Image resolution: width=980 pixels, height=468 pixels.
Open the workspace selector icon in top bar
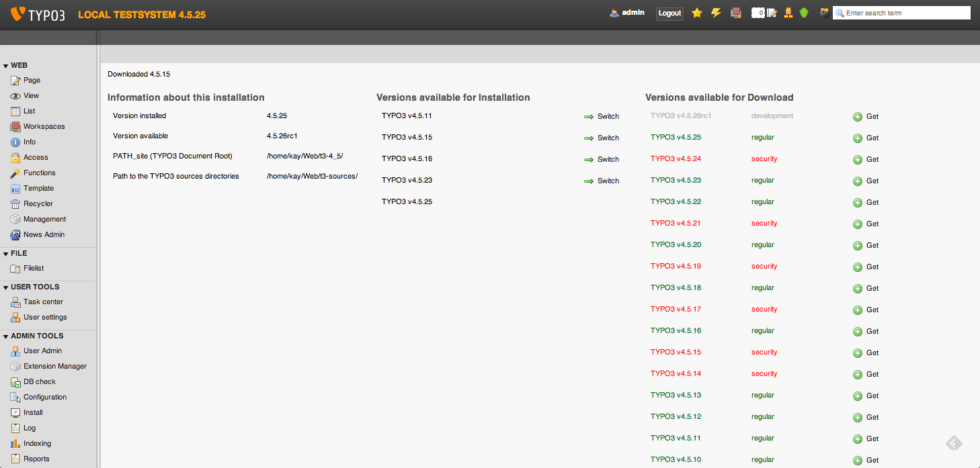click(736, 13)
